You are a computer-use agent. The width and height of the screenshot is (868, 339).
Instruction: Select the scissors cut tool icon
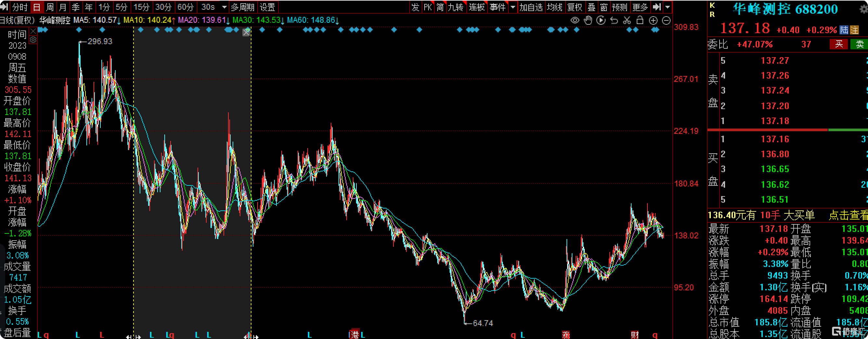[627, 20]
